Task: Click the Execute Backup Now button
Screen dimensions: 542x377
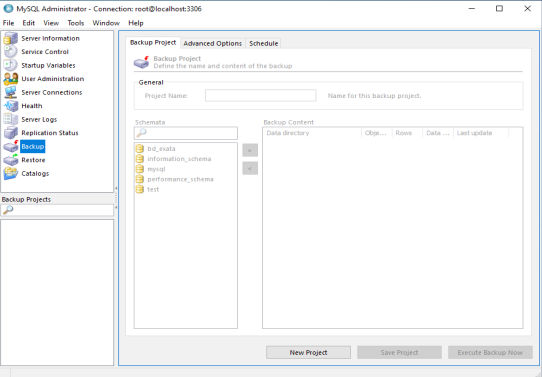Action: tap(490, 352)
